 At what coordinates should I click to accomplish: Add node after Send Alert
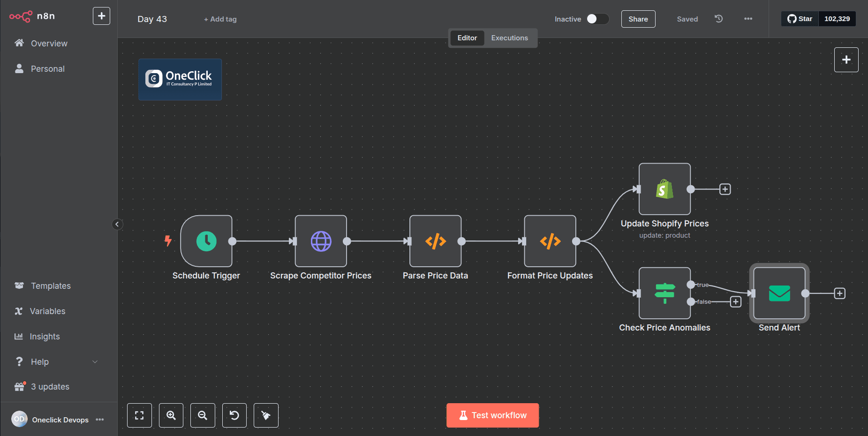coord(840,293)
